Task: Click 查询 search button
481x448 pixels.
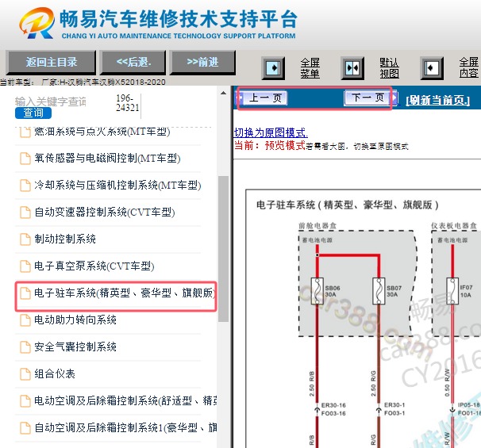Action: point(33,113)
